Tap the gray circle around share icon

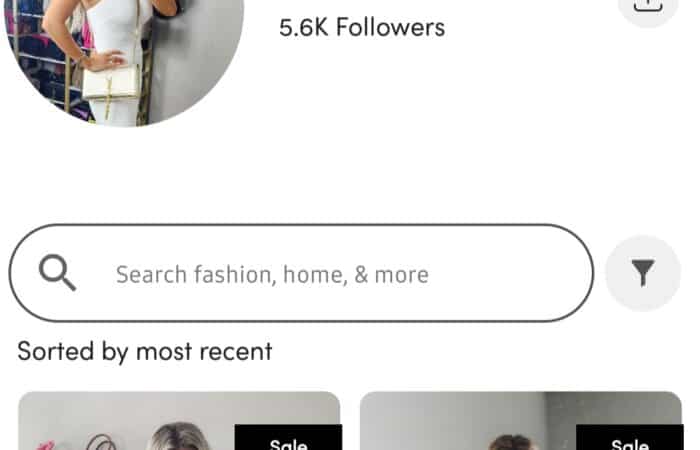[x=648, y=9]
